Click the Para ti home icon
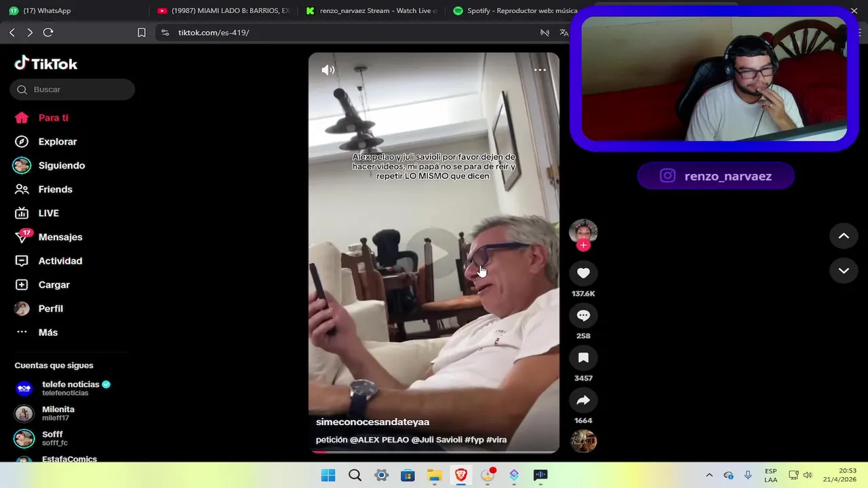The height and width of the screenshot is (488, 868). click(22, 118)
